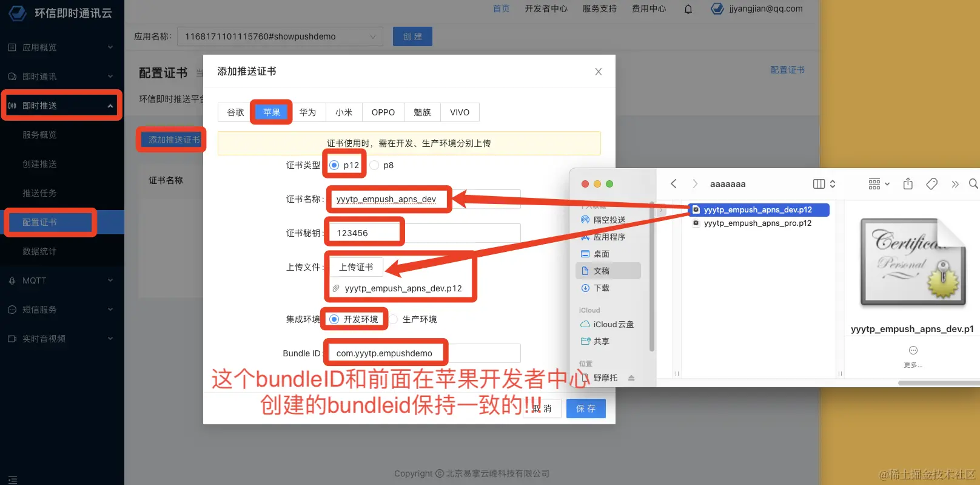The height and width of the screenshot is (485, 980).
Task: Eject the 野摩托 volume in Finder
Action: click(631, 378)
